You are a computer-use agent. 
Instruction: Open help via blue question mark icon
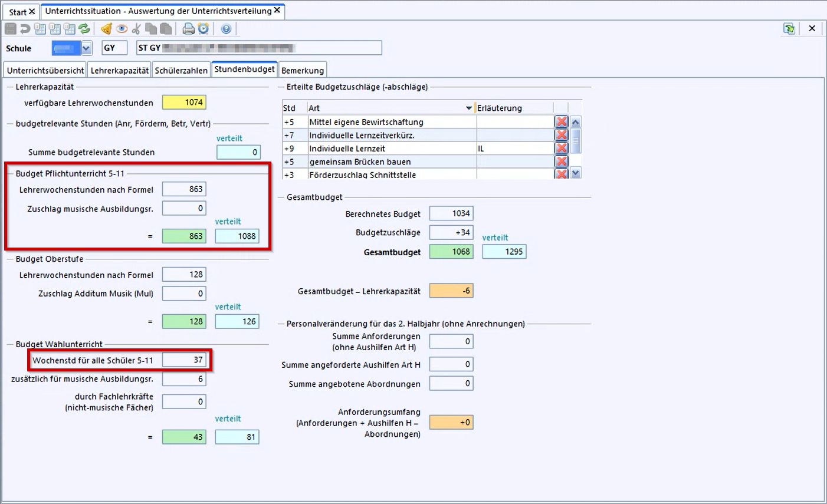(x=226, y=28)
